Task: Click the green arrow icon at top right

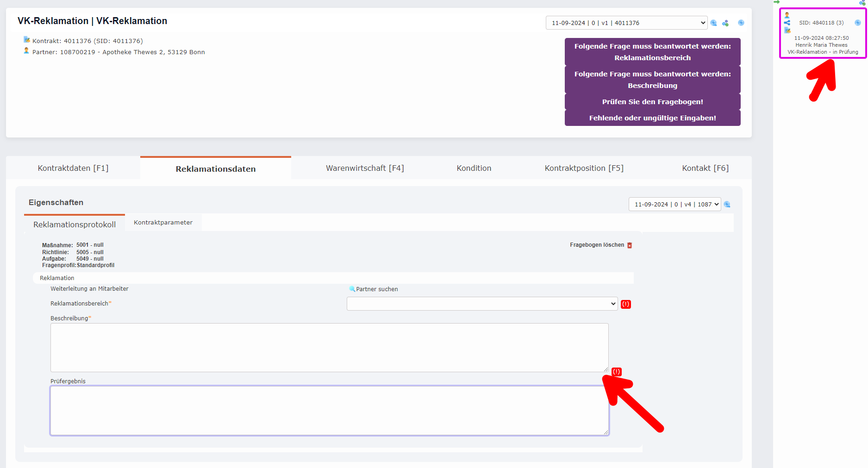Action: (x=776, y=2)
